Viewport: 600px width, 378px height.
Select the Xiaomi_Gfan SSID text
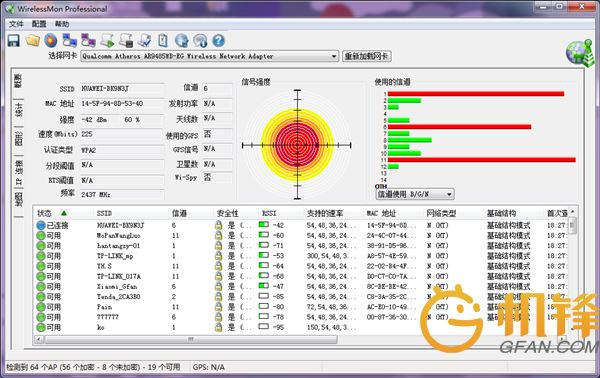(117, 287)
